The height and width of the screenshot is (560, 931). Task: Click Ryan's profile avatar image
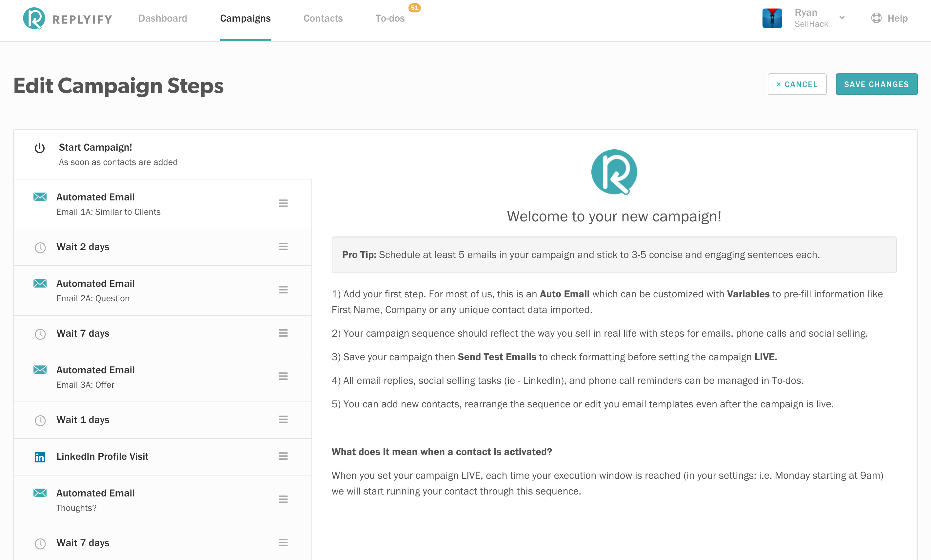(x=772, y=18)
